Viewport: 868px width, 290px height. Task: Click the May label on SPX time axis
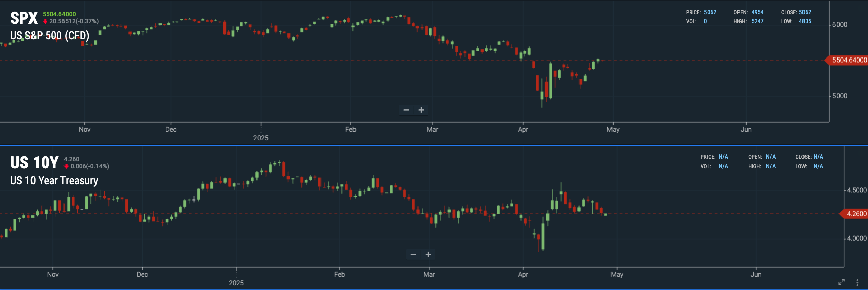pos(613,129)
